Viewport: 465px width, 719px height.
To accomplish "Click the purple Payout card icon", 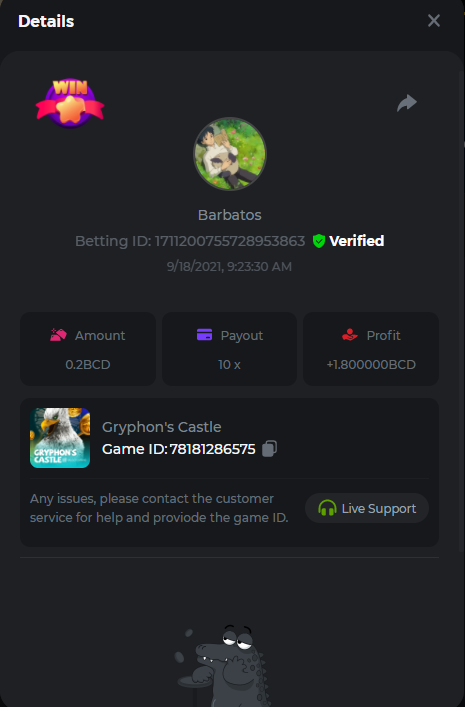I will pyautogui.click(x=204, y=335).
